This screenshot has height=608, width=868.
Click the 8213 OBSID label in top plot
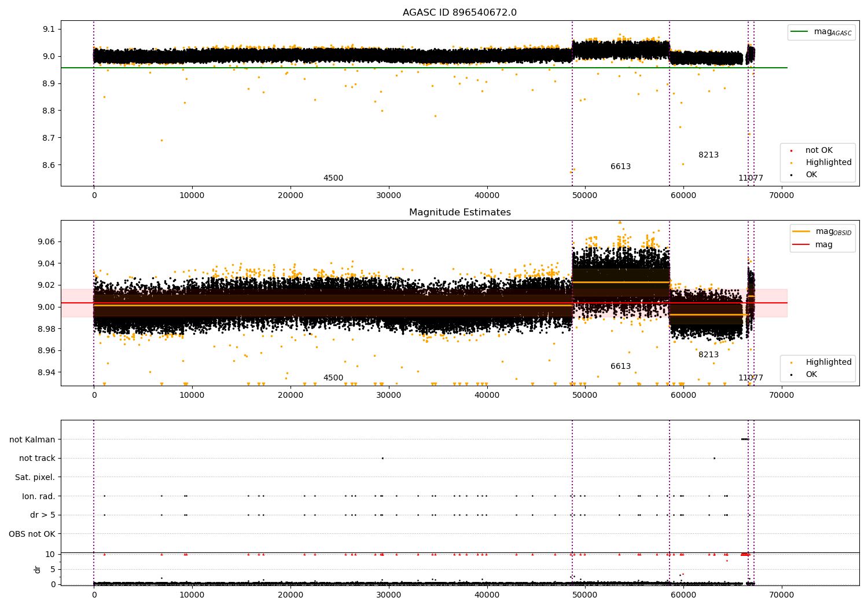(x=708, y=155)
